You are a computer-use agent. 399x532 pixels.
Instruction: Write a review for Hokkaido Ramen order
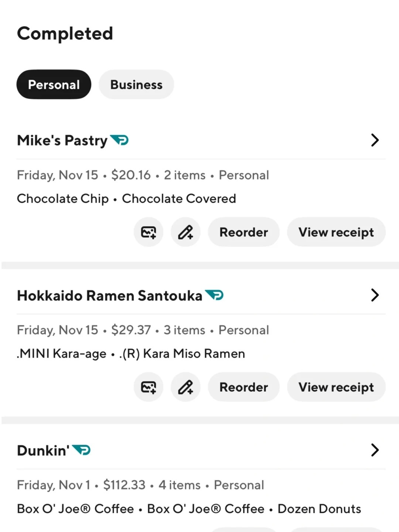[x=185, y=387]
